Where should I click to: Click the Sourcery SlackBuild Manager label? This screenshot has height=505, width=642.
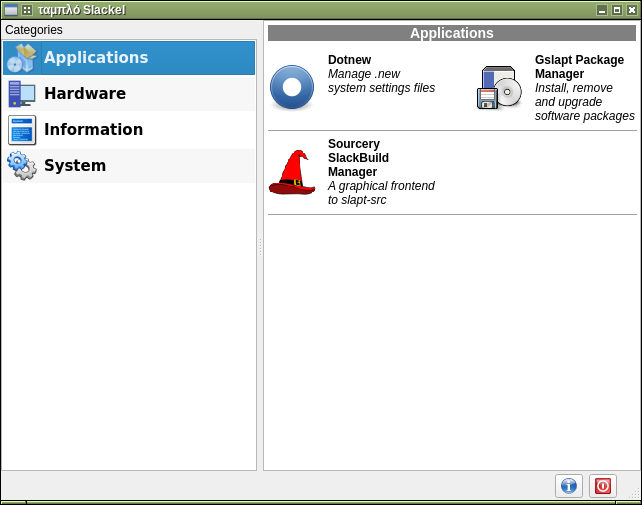[358, 158]
